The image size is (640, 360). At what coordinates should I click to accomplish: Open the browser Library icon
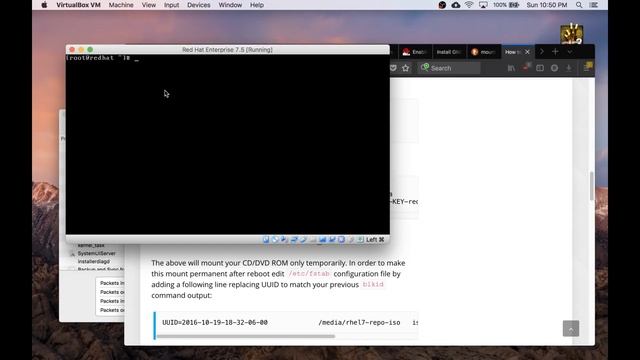[511, 68]
